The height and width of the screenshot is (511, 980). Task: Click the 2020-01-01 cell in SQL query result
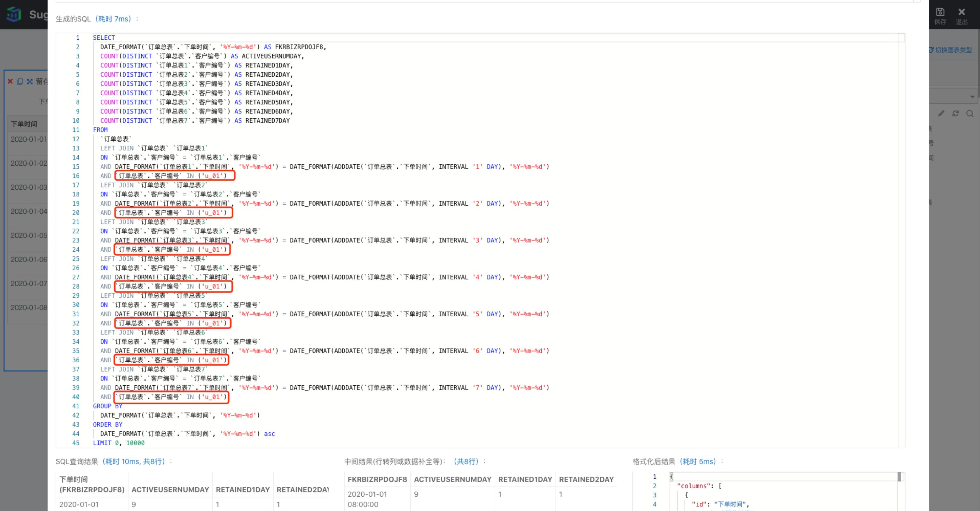tap(79, 505)
